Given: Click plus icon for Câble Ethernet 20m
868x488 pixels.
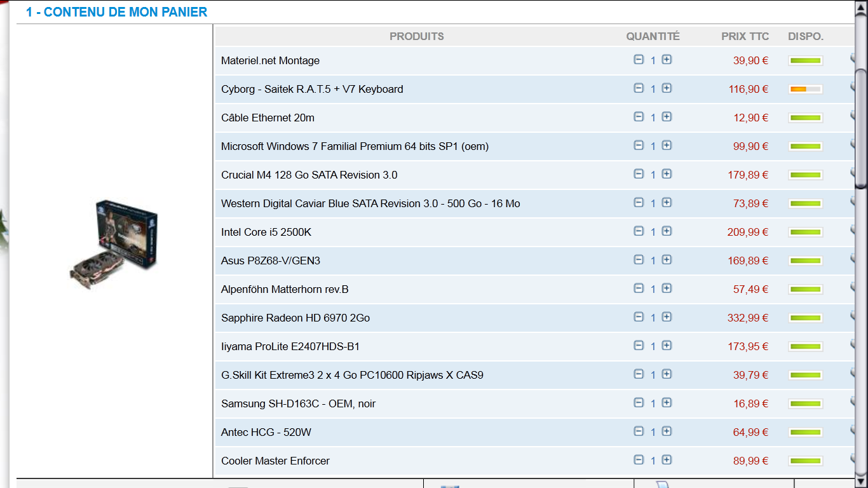Looking at the screenshot, I should pos(667,117).
